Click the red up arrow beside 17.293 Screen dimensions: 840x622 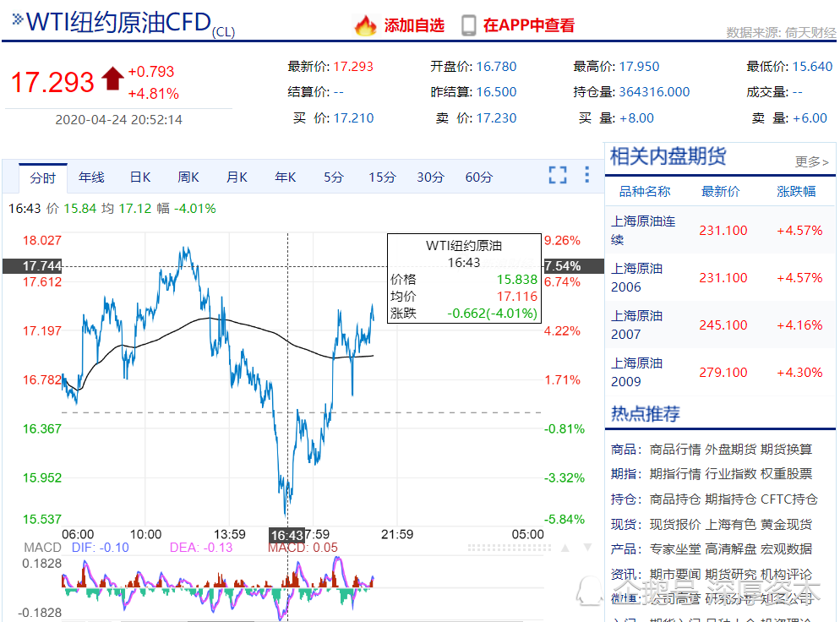tap(112, 79)
